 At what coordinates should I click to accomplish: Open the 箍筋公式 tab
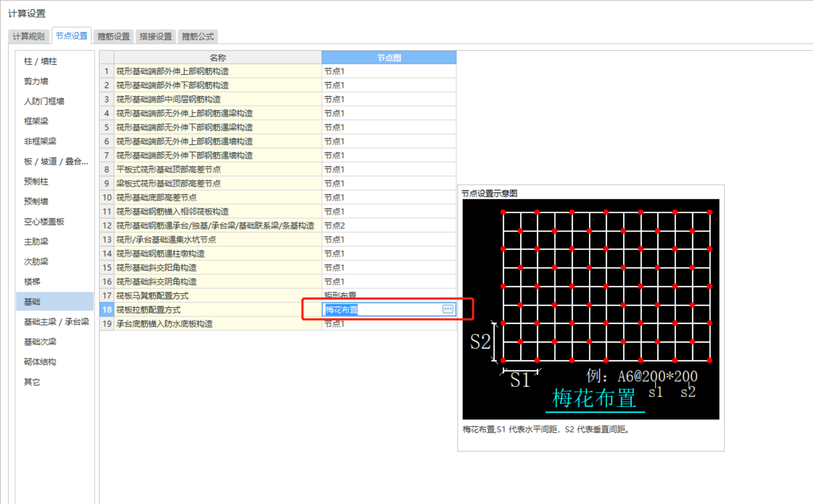click(x=198, y=36)
